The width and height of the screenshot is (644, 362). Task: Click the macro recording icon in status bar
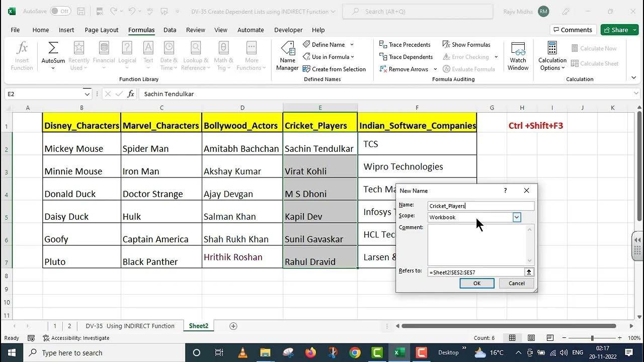pyautogui.click(x=31, y=338)
